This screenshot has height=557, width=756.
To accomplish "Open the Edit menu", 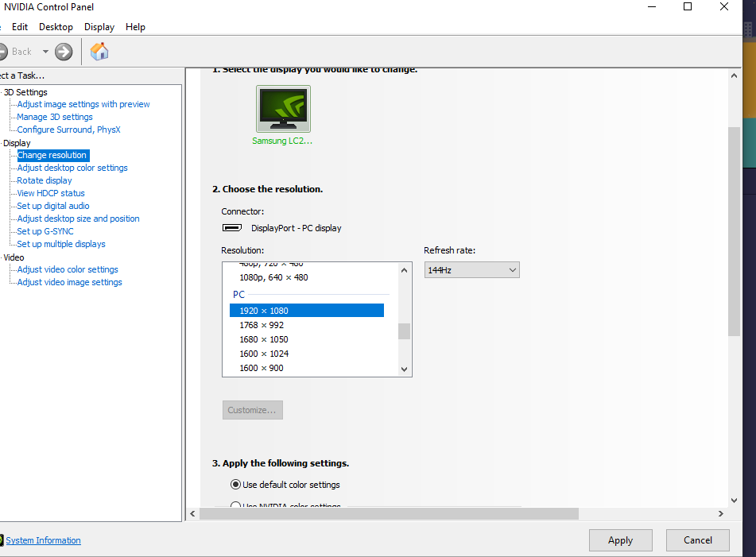I will [x=20, y=27].
